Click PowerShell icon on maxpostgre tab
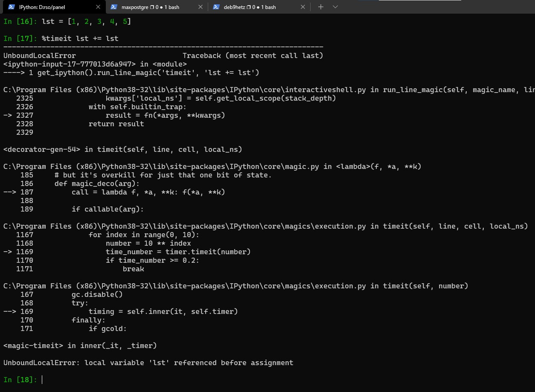Image resolution: width=535 pixels, height=392 pixels. [x=113, y=7]
